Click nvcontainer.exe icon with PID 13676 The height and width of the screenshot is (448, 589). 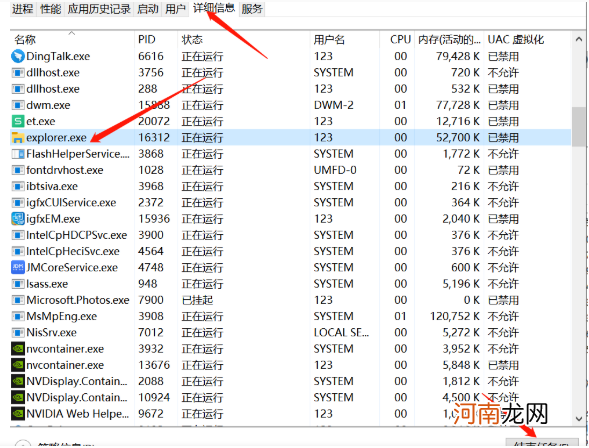(18, 365)
